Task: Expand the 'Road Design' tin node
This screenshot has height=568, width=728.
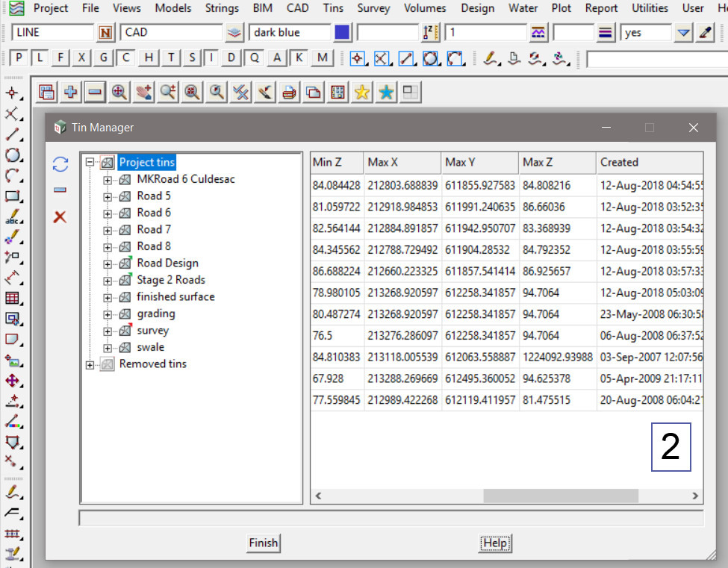Action: tap(108, 264)
